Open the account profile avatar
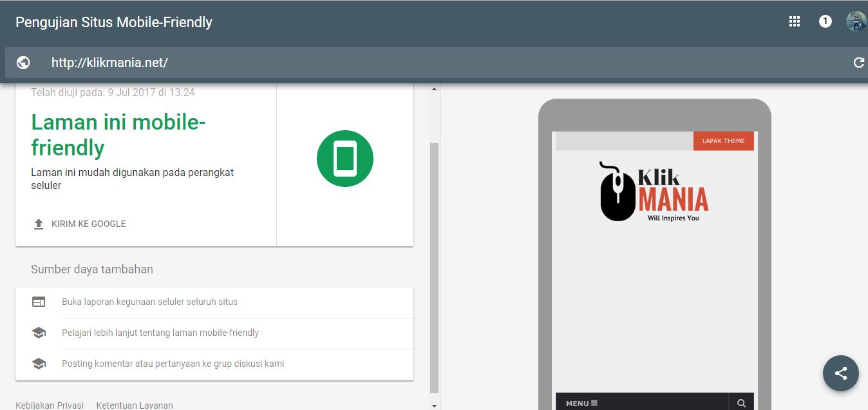Viewport: 868px width, 410px height. (x=856, y=21)
